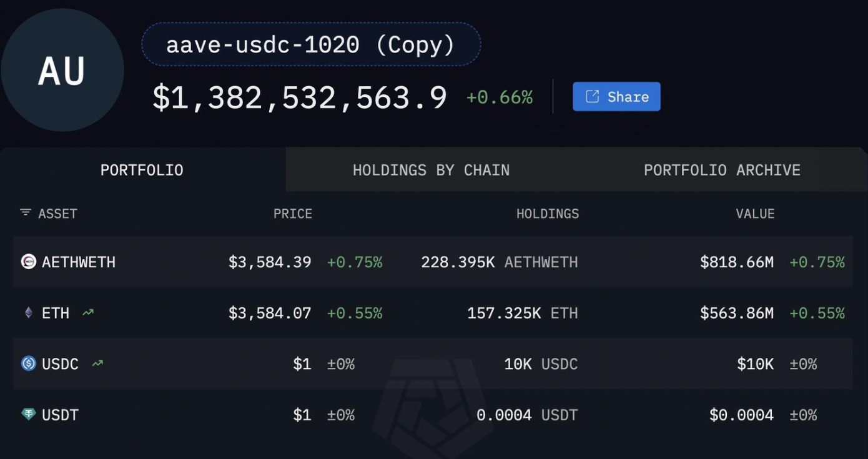The height and width of the screenshot is (459, 868).
Task: Open sorting options on the PRICE column header
Action: click(x=293, y=213)
